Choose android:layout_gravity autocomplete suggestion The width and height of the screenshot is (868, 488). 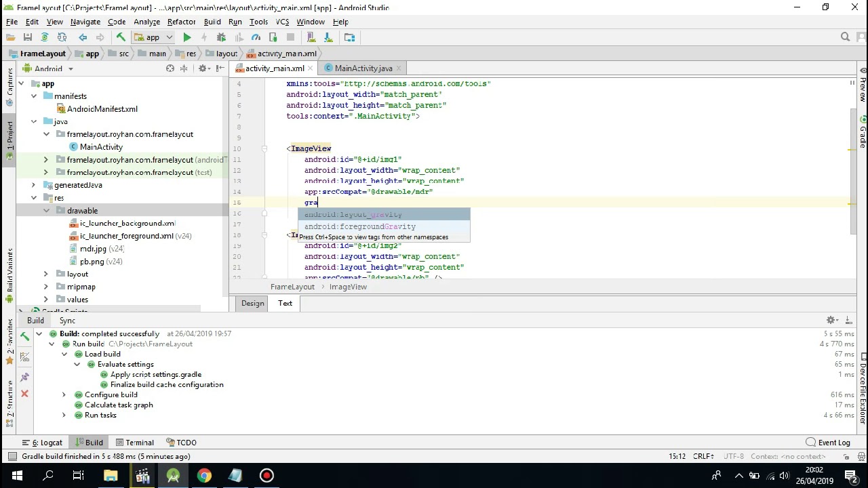384,215
